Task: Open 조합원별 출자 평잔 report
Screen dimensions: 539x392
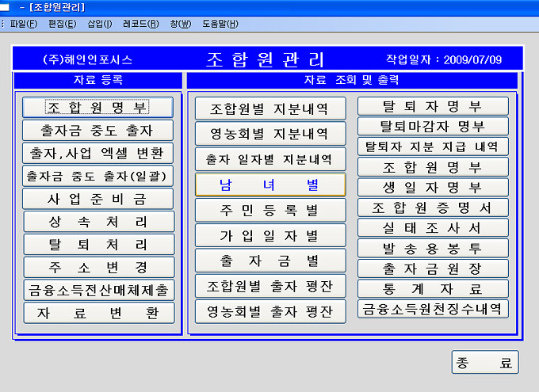Action: pyautogui.click(x=270, y=286)
